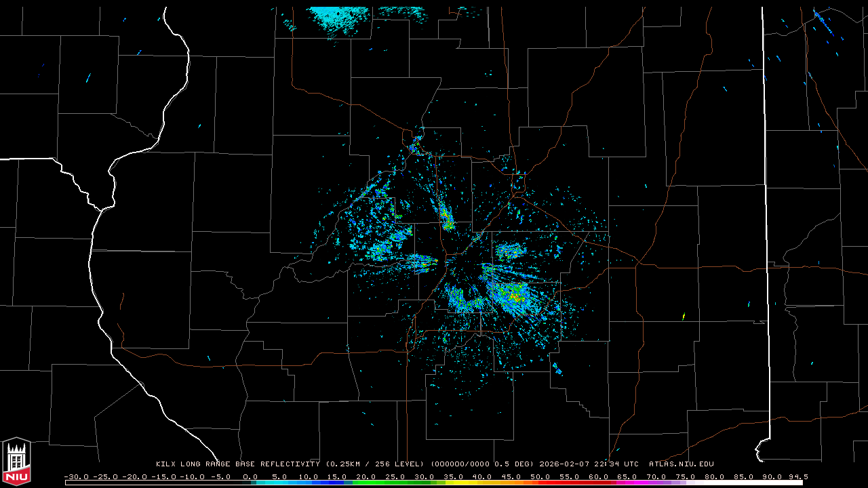
Task: Click the -30.0 color scale label
Action: click(76, 476)
